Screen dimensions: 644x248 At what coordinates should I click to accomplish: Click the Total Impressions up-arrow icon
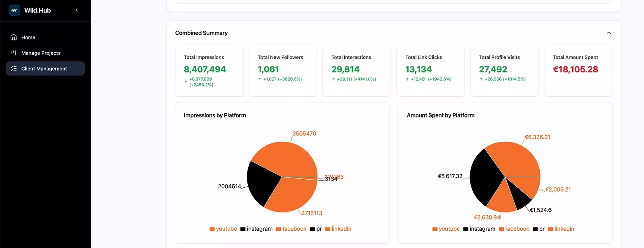(186, 82)
